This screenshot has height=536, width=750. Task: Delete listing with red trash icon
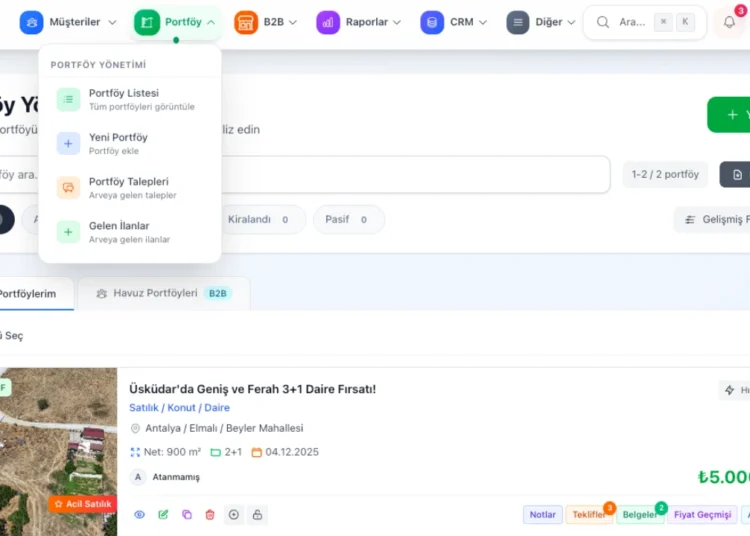tap(210, 515)
